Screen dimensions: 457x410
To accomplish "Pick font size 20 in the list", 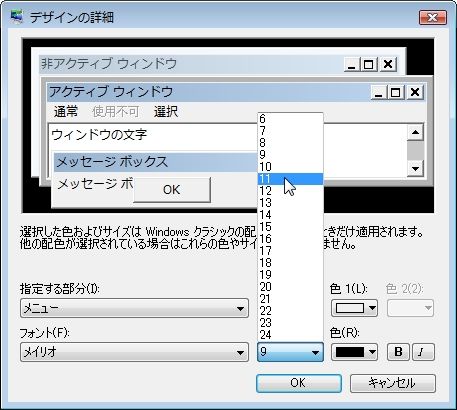I will [290, 287].
